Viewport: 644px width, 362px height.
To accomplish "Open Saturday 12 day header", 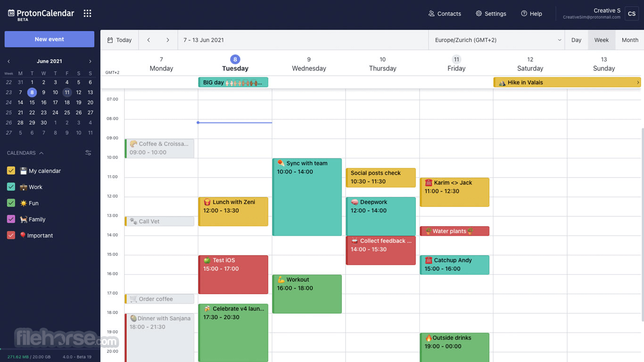I will (530, 64).
